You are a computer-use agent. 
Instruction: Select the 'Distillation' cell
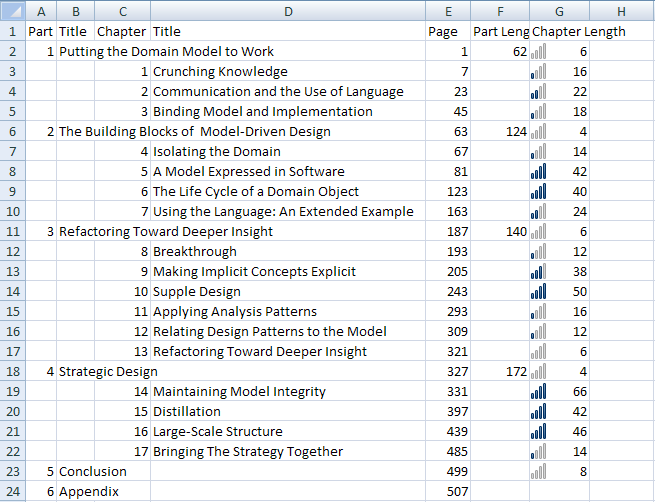(288, 411)
